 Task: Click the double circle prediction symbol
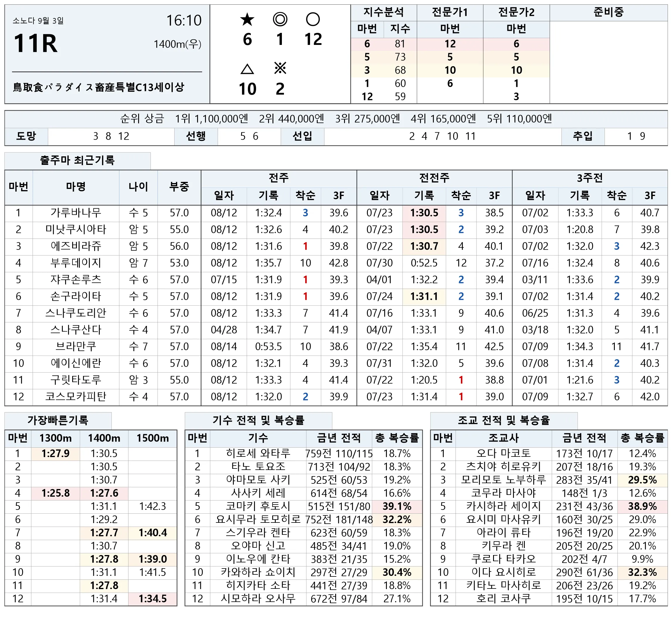[280, 19]
